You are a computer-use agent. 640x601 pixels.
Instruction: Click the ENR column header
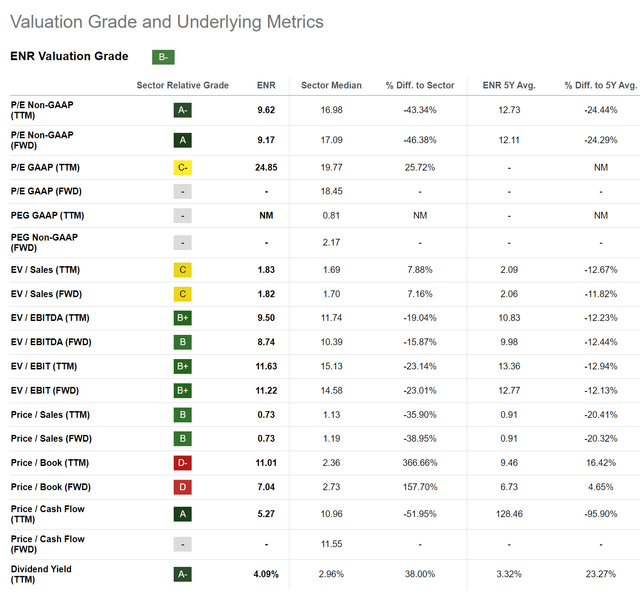tap(266, 85)
